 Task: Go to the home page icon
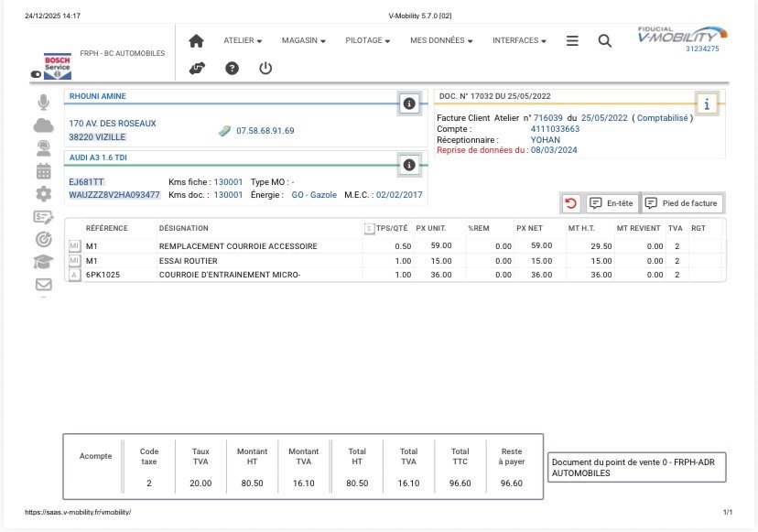196,41
